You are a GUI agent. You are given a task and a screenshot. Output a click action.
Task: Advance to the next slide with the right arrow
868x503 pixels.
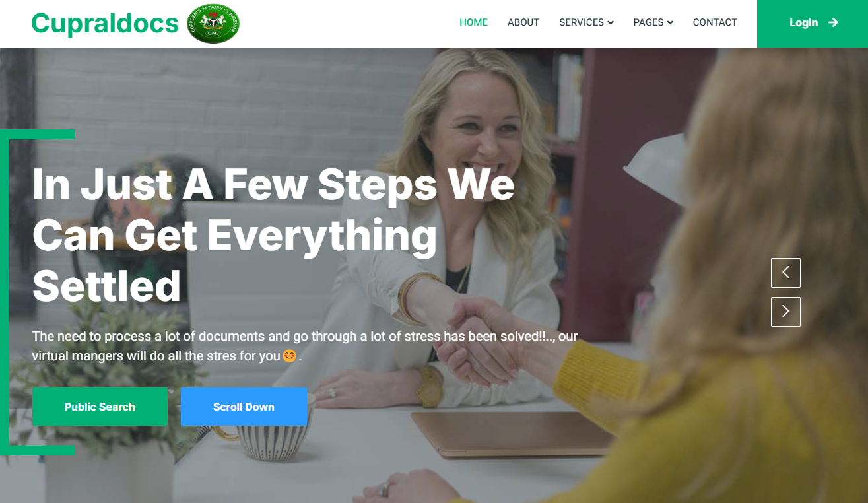click(x=785, y=312)
